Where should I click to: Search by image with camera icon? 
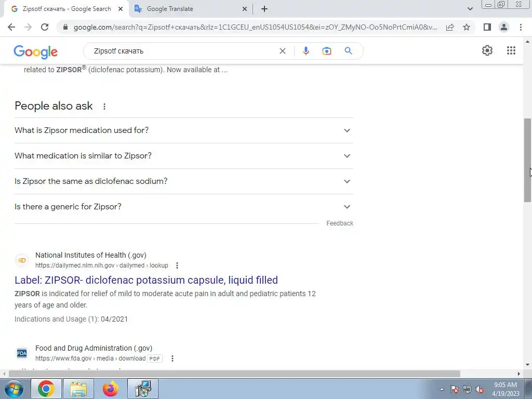[x=326, y=51]
